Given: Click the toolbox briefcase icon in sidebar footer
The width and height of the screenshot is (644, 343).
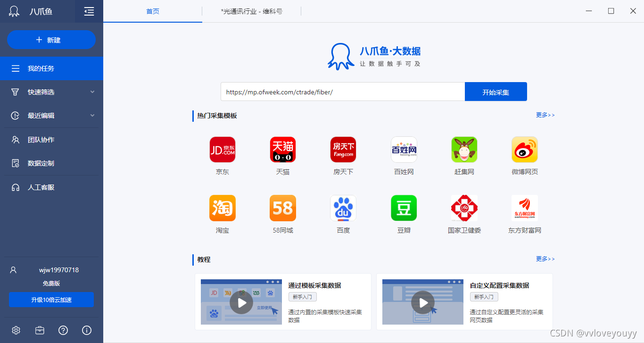Looking at the screenshot, I should (x=40, y=330).
